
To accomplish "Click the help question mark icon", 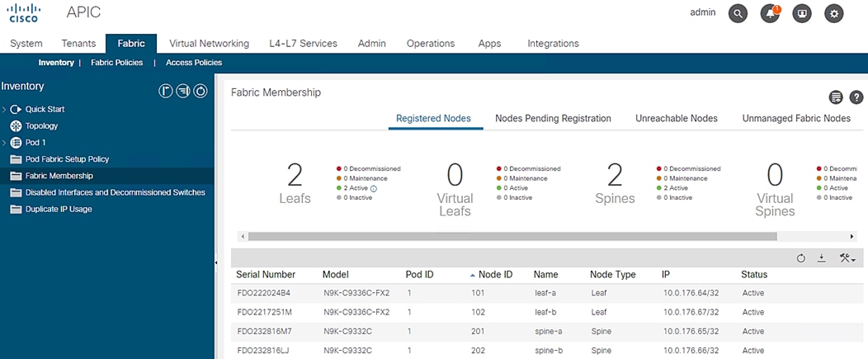I will 856,97.
